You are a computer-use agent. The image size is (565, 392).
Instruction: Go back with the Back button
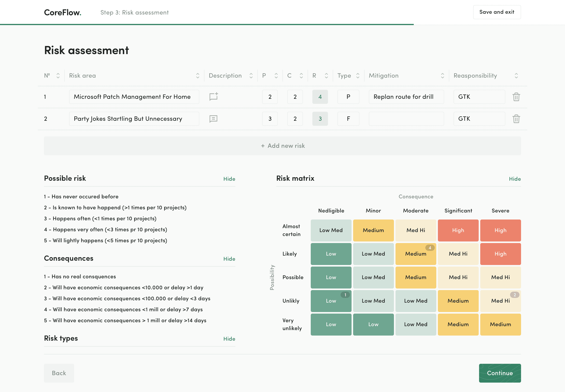coord(59,373)
